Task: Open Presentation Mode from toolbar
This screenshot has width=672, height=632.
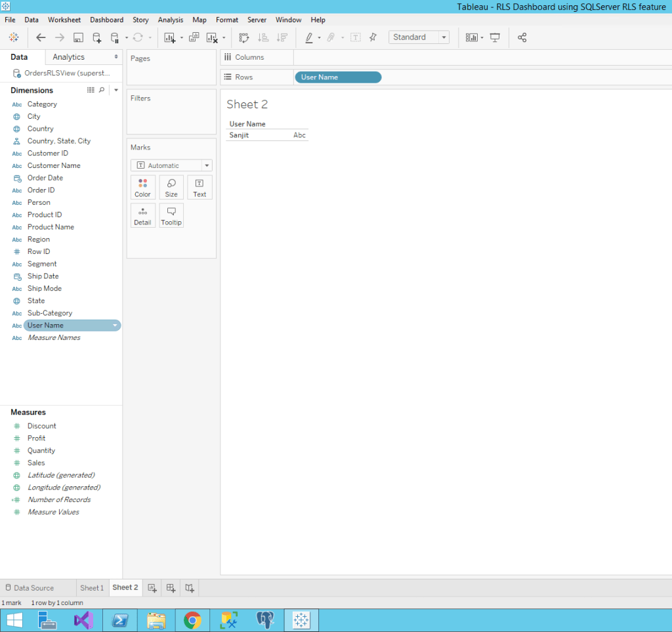Action: [495, 38]
